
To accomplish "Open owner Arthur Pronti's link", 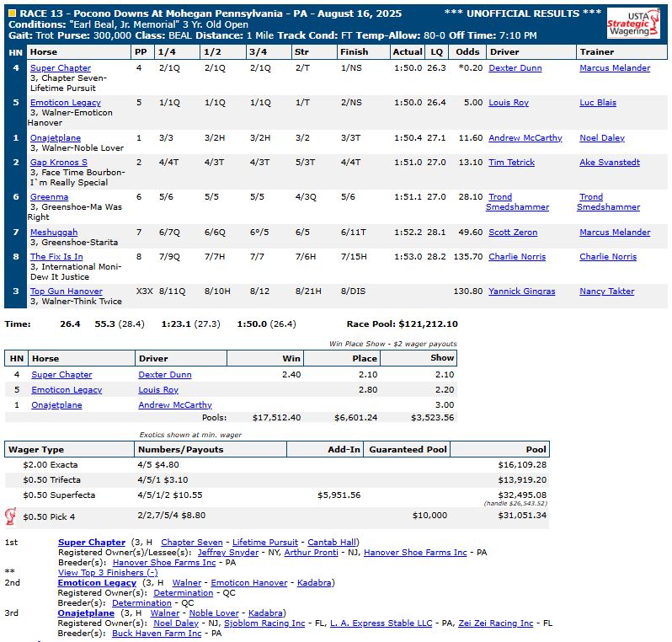I will pos(311,553).
